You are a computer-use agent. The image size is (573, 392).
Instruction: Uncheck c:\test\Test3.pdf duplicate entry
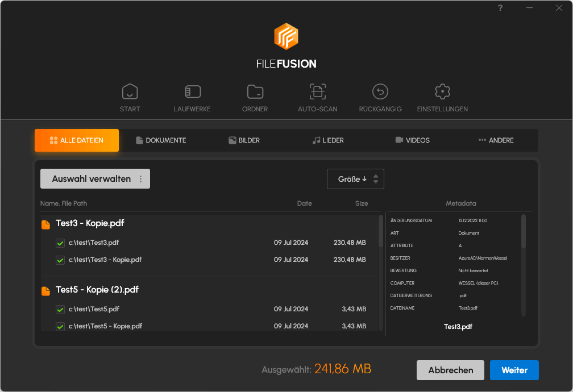click(60, 243)
